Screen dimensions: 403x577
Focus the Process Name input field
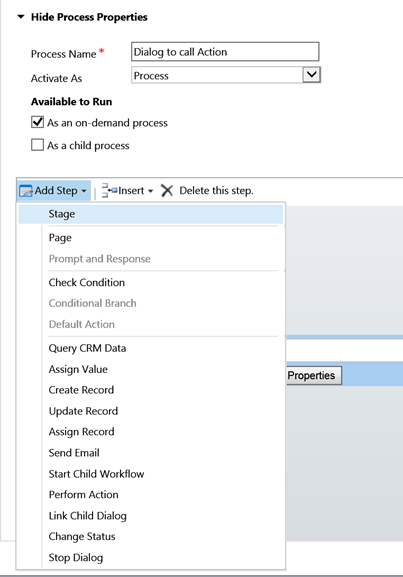225,52
